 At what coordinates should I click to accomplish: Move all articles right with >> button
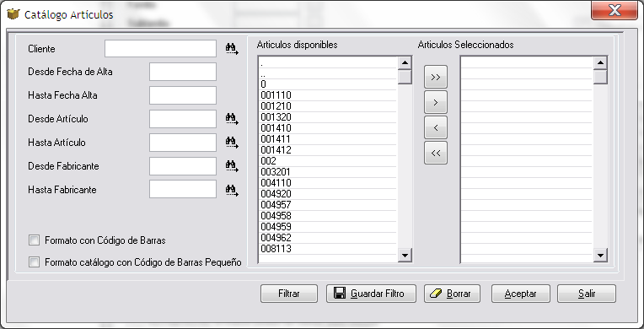436,77
